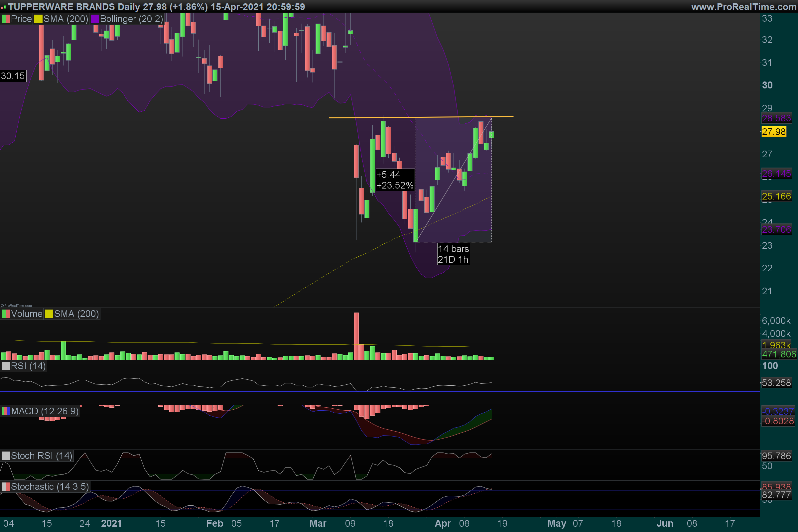Click the yellow volume-panel SMA (200) icon
798x532 pixels.
tap(49, 314)
